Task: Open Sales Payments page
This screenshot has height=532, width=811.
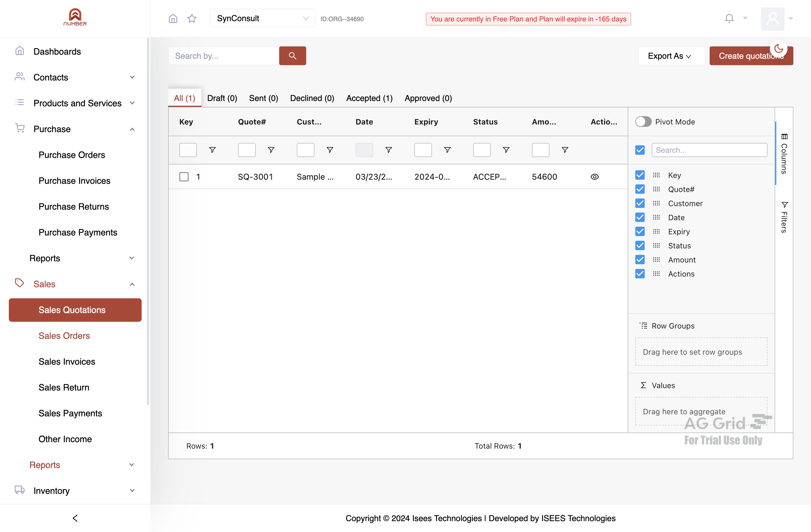Action: [x=70, y=413]
